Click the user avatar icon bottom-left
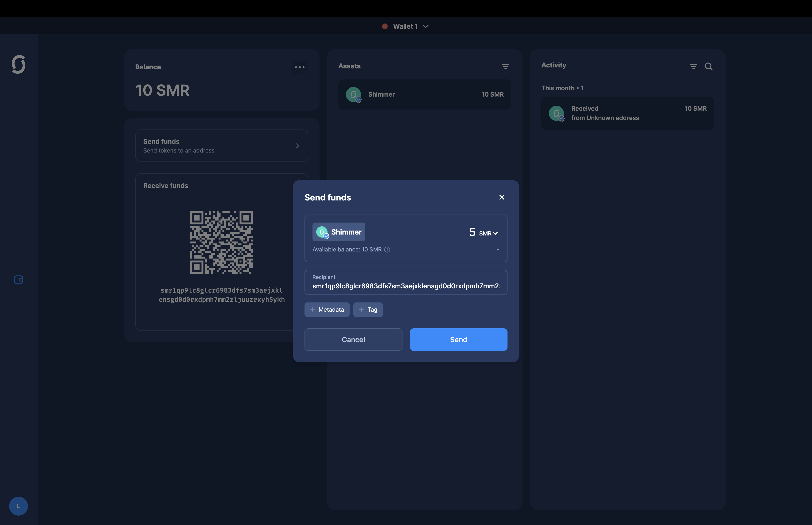This screenshot has height=525, width=812. click(x=18, y=506)
